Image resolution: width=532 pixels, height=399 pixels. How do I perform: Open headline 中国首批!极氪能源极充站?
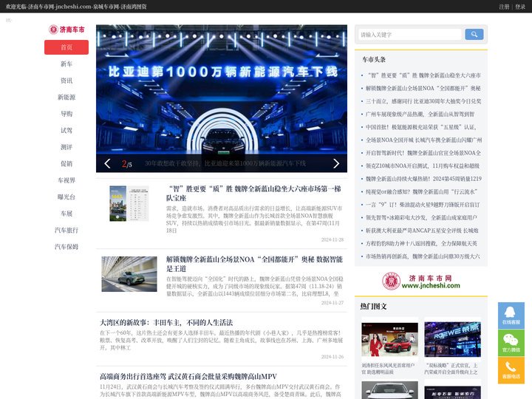pyautogui.click(x=421, y=127)
